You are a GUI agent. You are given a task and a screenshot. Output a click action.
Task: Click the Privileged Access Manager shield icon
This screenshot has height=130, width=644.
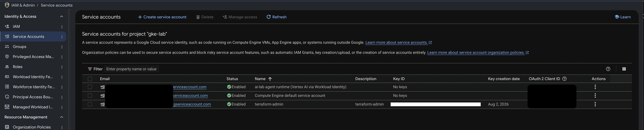pyautogui.click(x=7, y=57)
